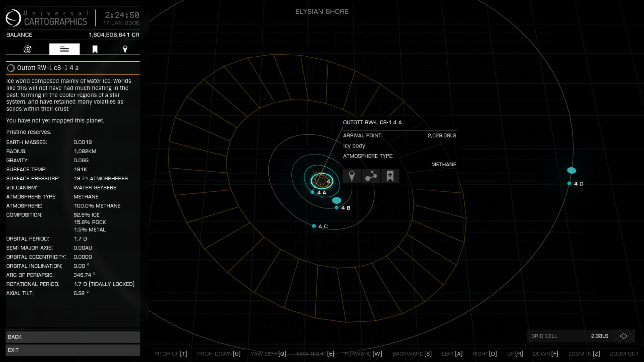The height and width of the screenshot is (362, 644).
Task: Click the gravity value 0.06G
Action: click(x=81, y=160)
